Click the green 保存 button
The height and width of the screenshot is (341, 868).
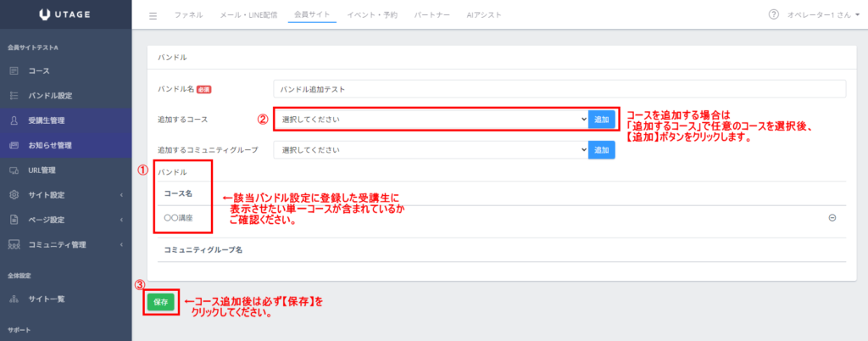(x=160, y=302)
